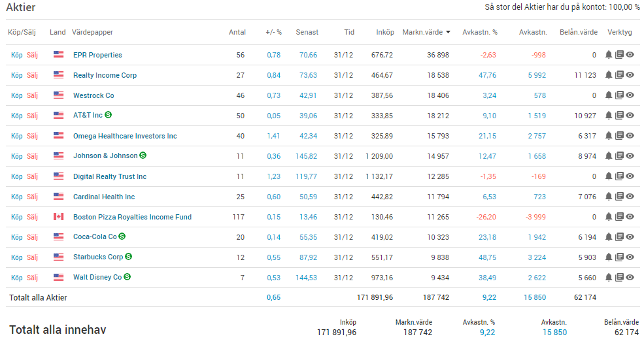Sort by the Belån.värde column header

[578, 32]
